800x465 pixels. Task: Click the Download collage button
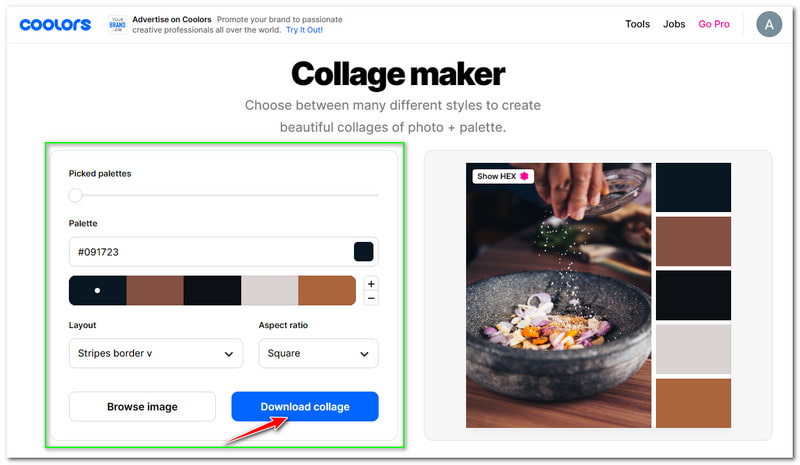tap(305, 406)
